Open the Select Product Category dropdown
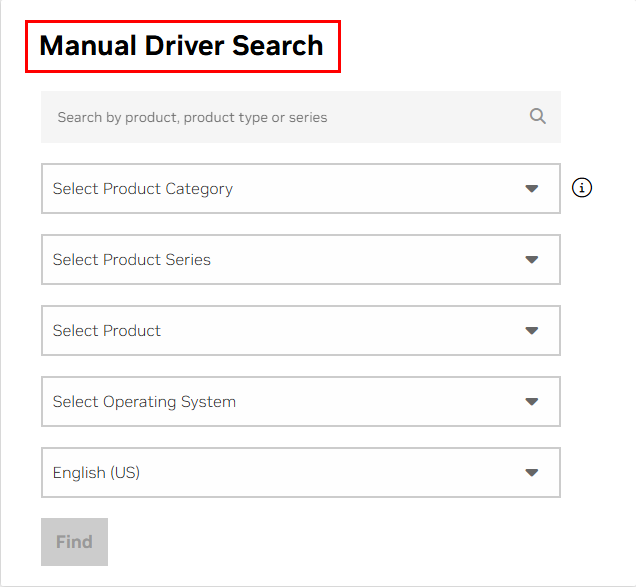 (300, 189)
